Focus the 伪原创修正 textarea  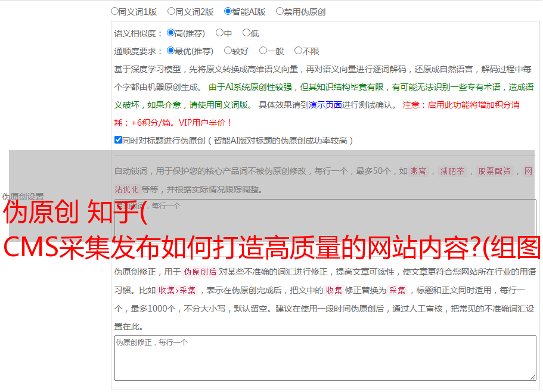[325, 358]
